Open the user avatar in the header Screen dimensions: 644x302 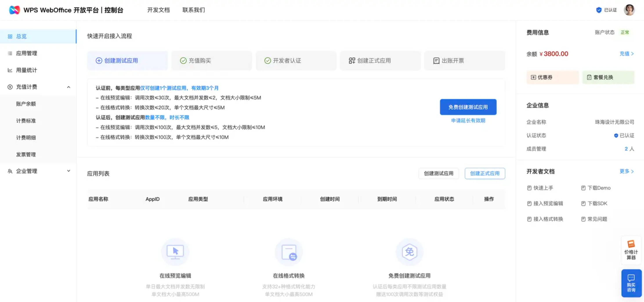629,10
